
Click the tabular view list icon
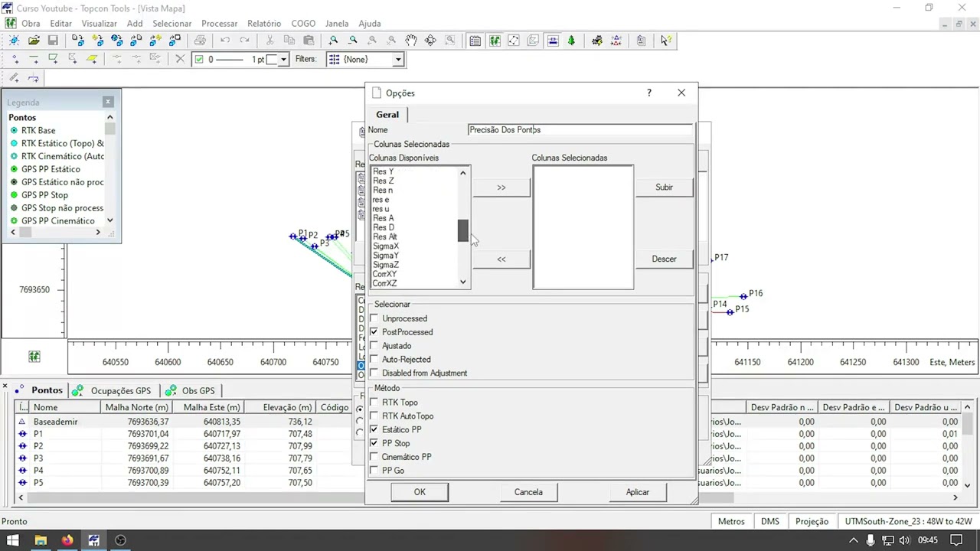pos(475,41)
